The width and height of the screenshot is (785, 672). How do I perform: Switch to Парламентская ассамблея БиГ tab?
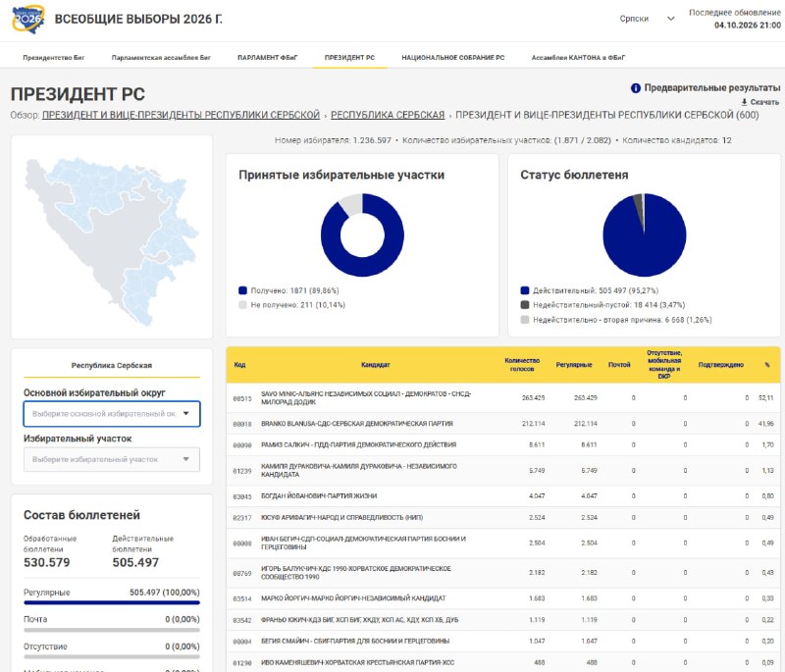click(x=161, y=58)
